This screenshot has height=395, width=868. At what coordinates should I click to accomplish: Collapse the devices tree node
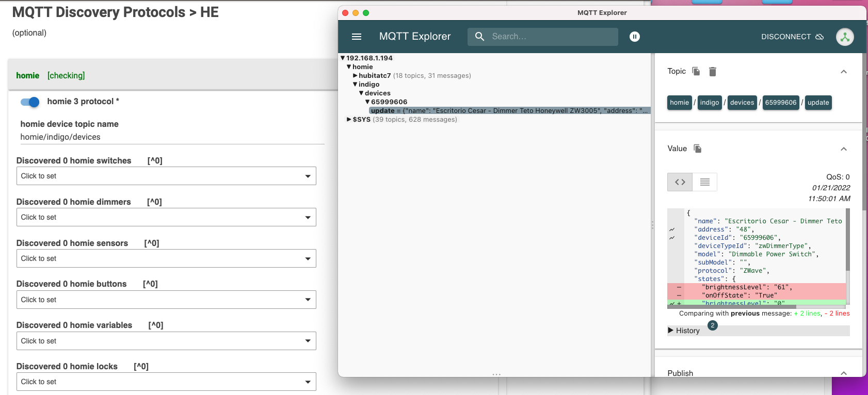(x=361, y=93)
